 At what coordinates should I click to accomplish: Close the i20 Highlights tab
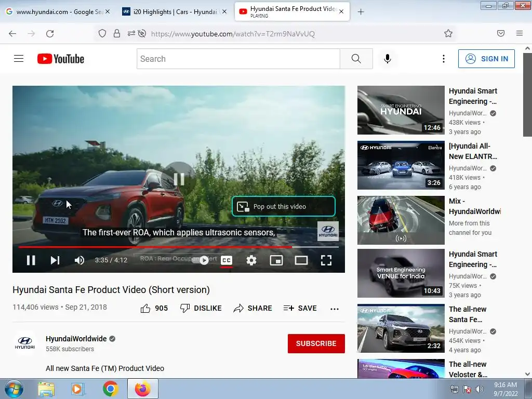coord(224,11)
